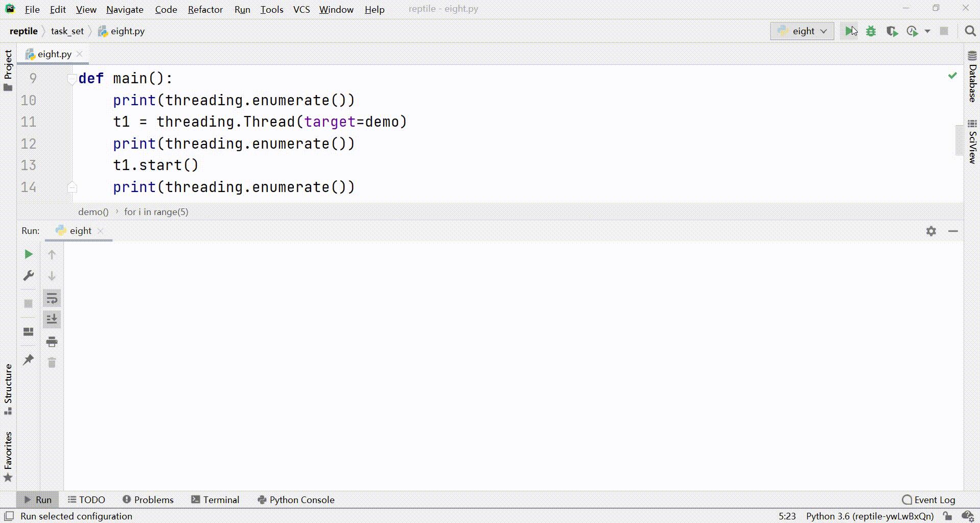
Task: Rerun eight in the Run panel
Action: pyautogui.click(x=29, y=254)
